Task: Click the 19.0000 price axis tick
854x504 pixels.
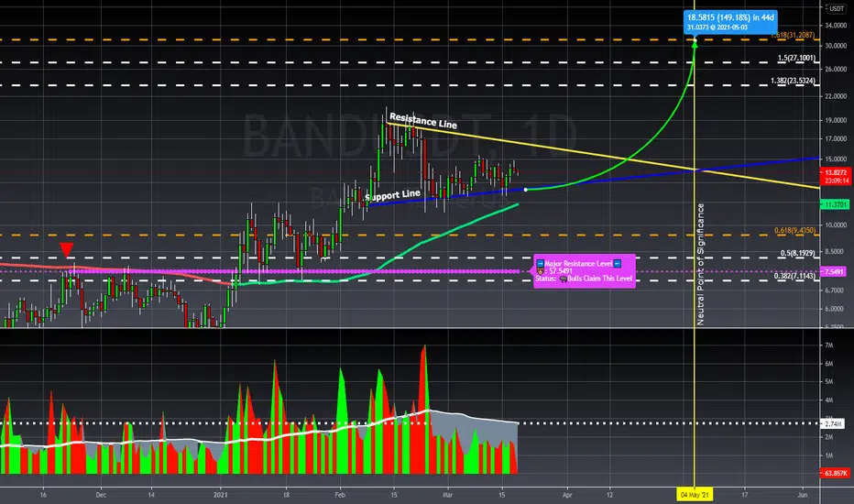Action: click(x=836, y=120)
